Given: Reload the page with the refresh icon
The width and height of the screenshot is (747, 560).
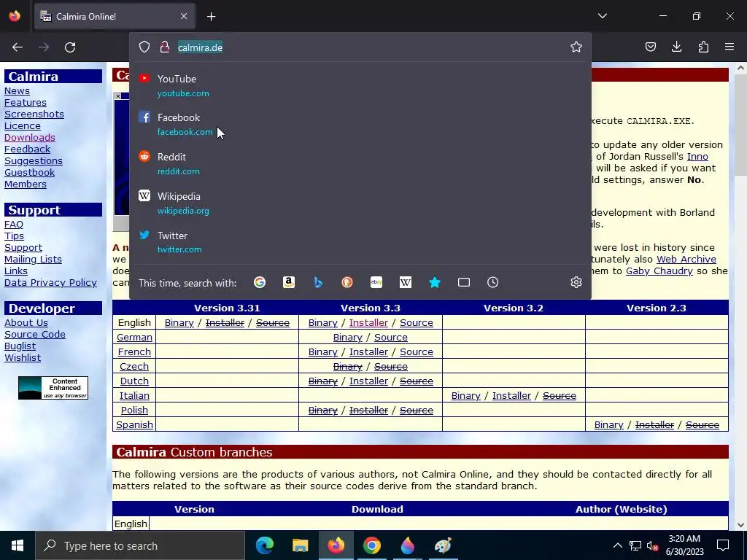Looking at the screenshot, I should point(70,47).
